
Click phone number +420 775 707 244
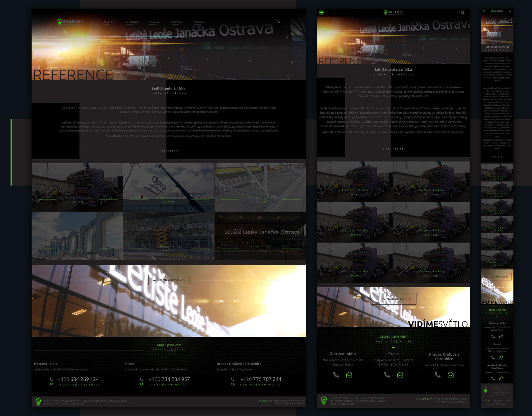click(261, 379)
